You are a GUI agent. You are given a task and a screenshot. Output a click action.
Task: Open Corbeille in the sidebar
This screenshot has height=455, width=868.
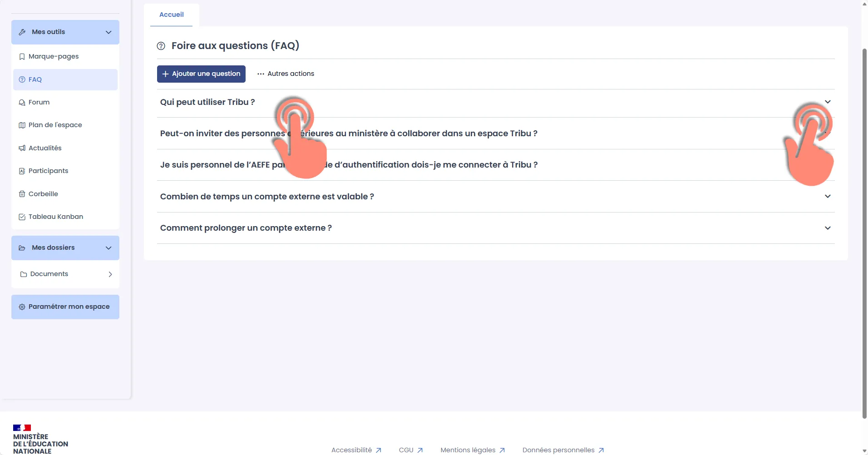65,194
